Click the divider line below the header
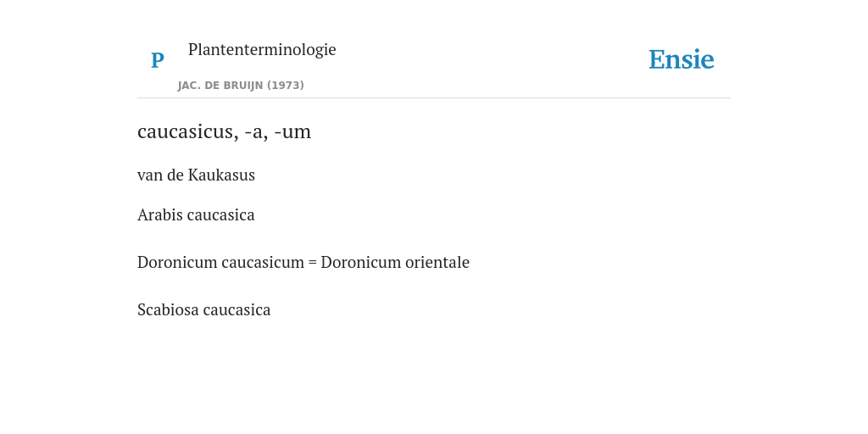 coord(434,98)
